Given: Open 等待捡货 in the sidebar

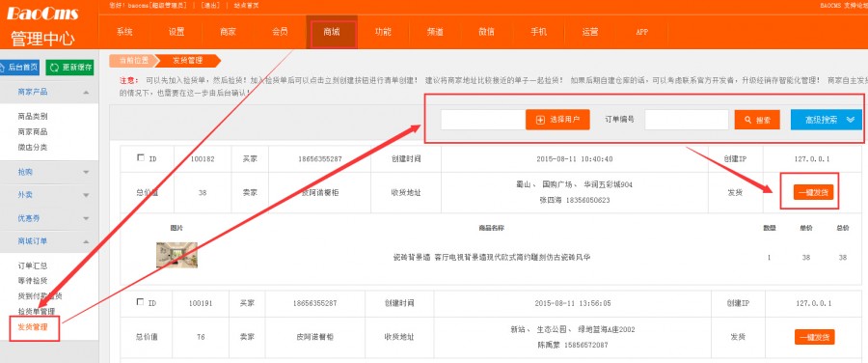Looking at the screenshot, I should click(x=33, y=281).
